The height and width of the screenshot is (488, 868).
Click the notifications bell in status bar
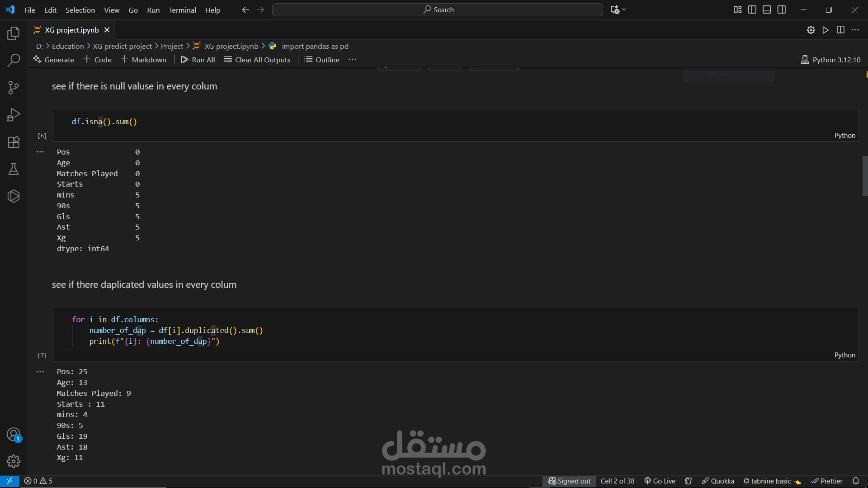pyautogui.click(x=855, y=481)
